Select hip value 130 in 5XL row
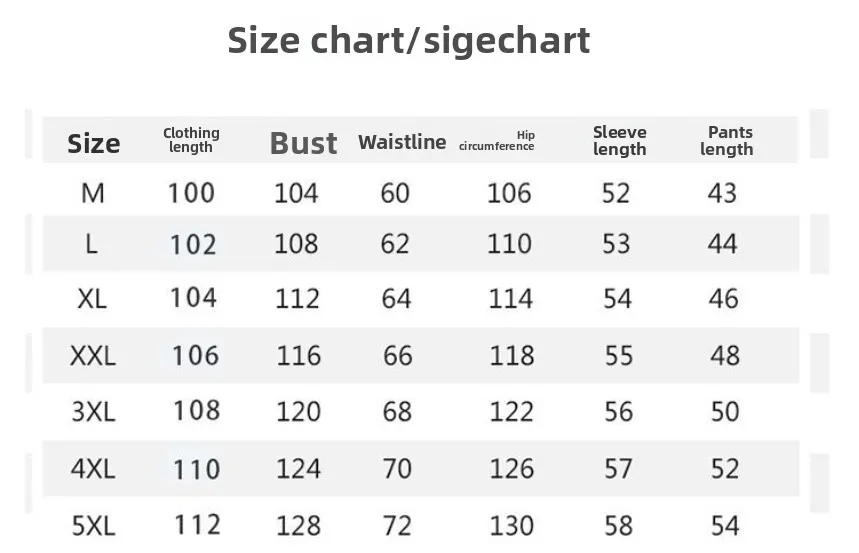The height and width of the screenshot is (553, 859). point(512,526)
